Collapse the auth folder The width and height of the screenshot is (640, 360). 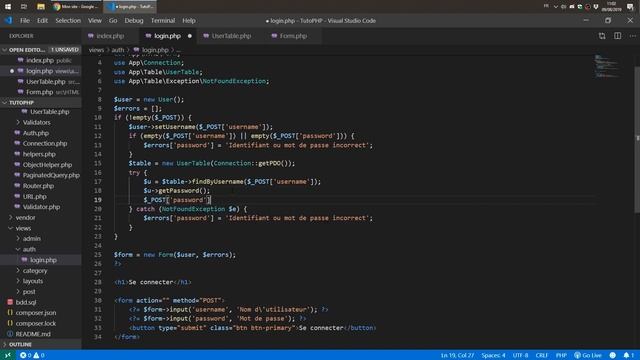point(29,249)
